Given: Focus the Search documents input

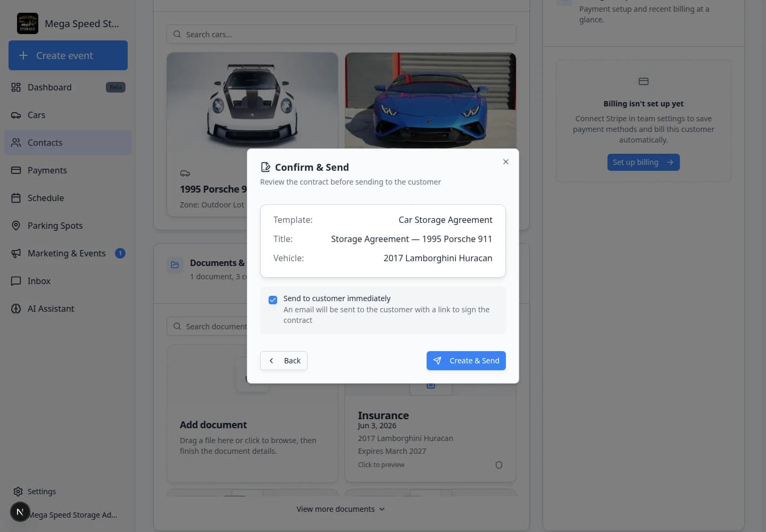Looking at the screenshot, I should pyautogui.click(x=207, y=326).
